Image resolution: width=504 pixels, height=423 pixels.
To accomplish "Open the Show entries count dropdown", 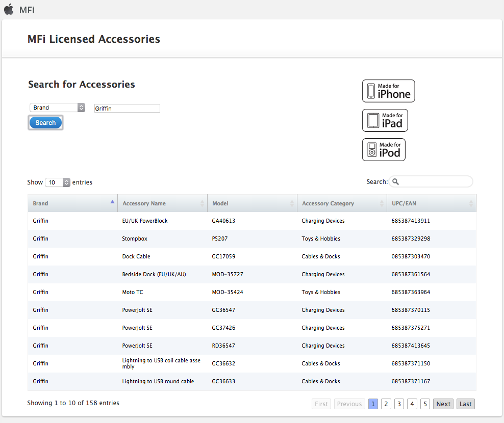I will (58, 182).
